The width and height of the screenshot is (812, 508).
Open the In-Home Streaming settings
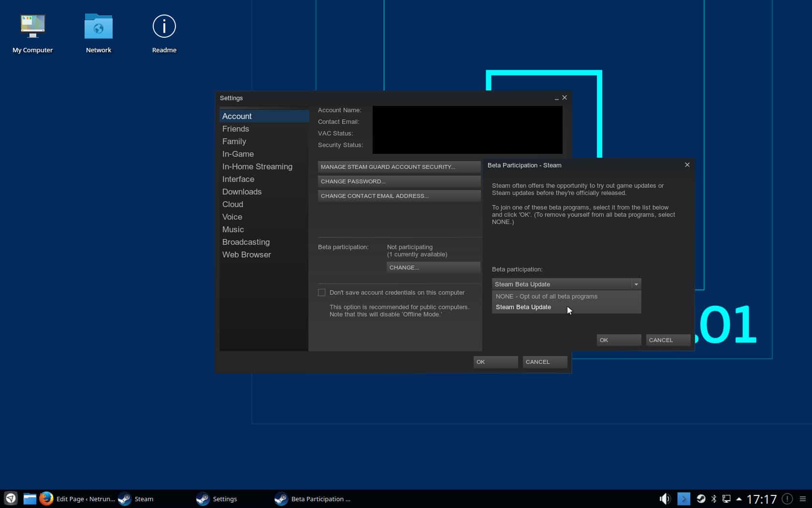(264, 166)
